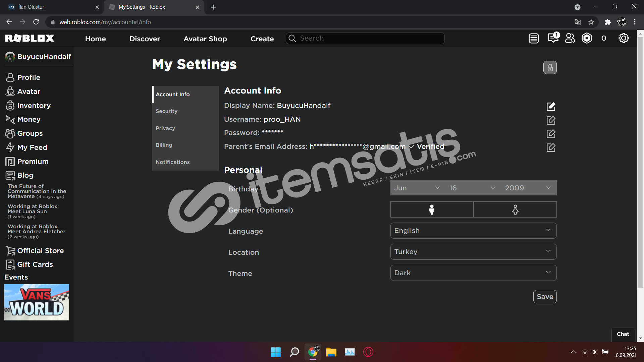Save the personal settings
This screenshot has height=362, width=644.
point(545,297)
